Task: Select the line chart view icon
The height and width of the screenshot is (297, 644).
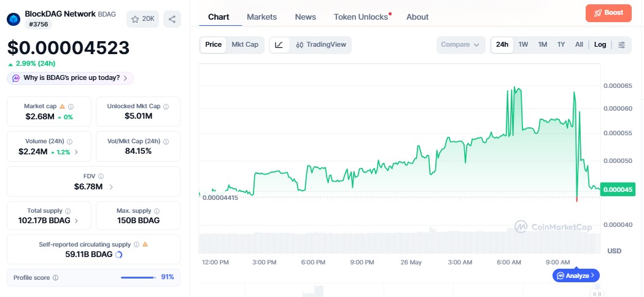Action: coord(279,45)
